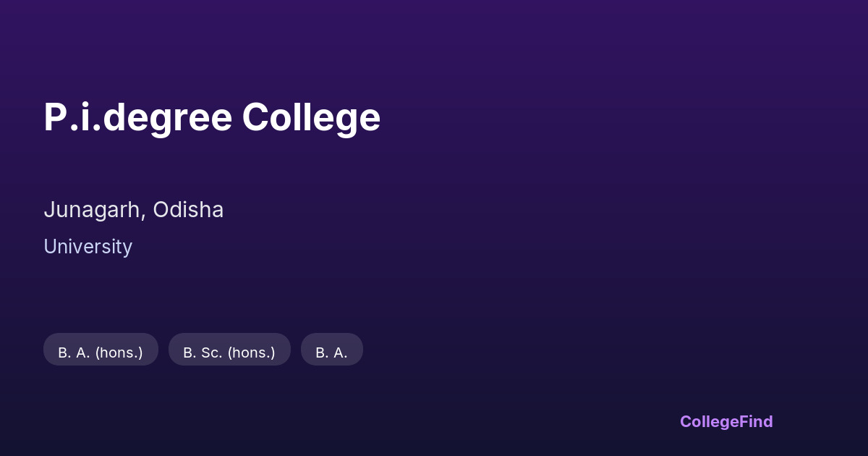
Task: Select the University type label
Action: (x=88, y=247)
